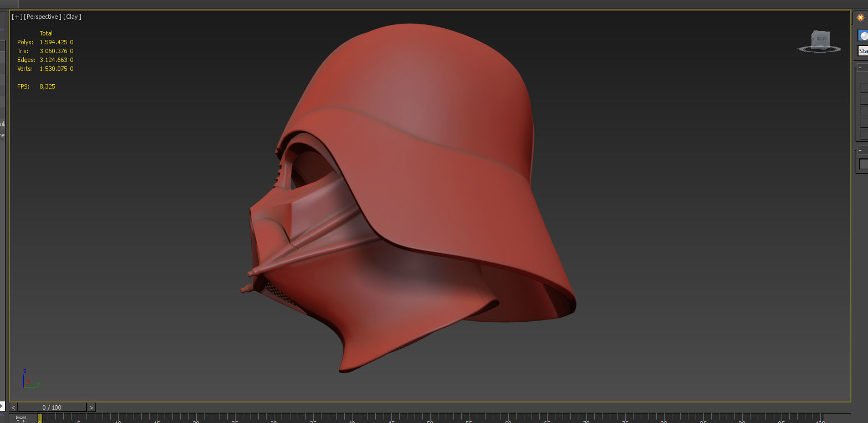Step to previous frame with left arrow

tap(13, 407)
